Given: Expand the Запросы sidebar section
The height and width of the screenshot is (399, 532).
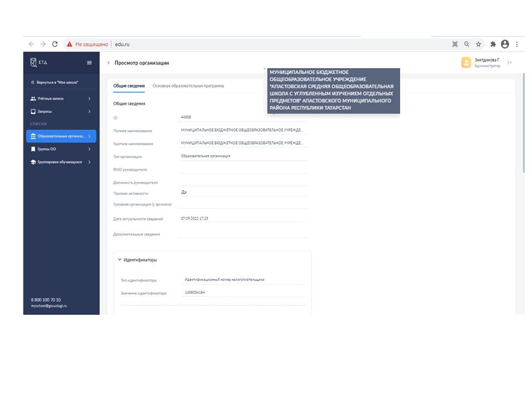Looking at the screenshot, I should 61,111.
